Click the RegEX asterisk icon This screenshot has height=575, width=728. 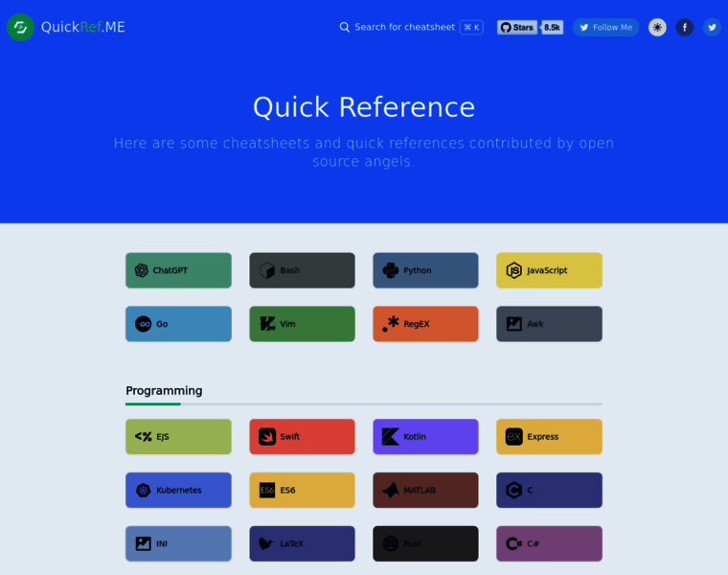point(391,324)
